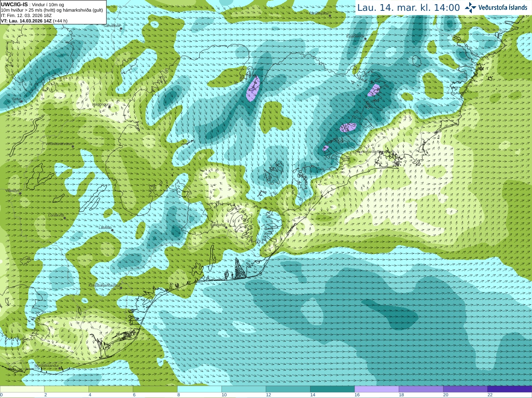Click the 10–12 m/s legend swatch

pyautogui.click(x=244, y=389)
